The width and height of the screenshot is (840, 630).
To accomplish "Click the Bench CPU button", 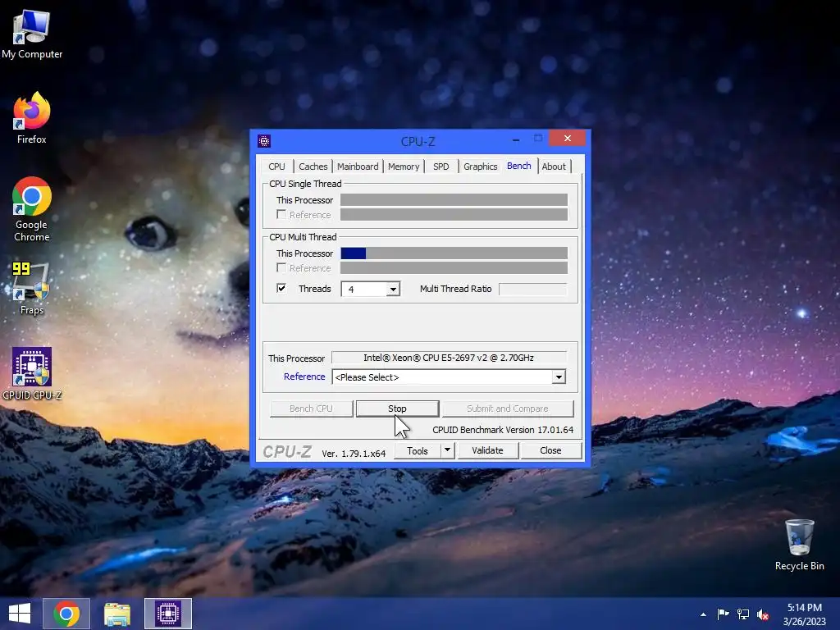I will [x=311, y=409].
